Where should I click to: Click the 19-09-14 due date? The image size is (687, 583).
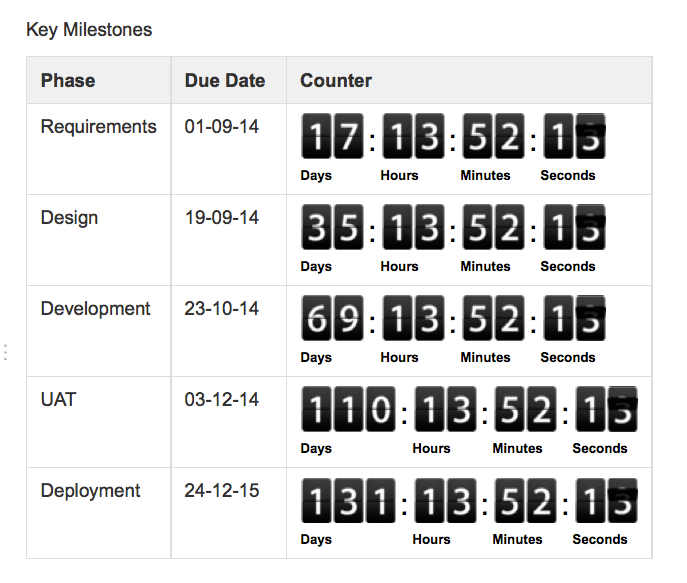(222, 218)
